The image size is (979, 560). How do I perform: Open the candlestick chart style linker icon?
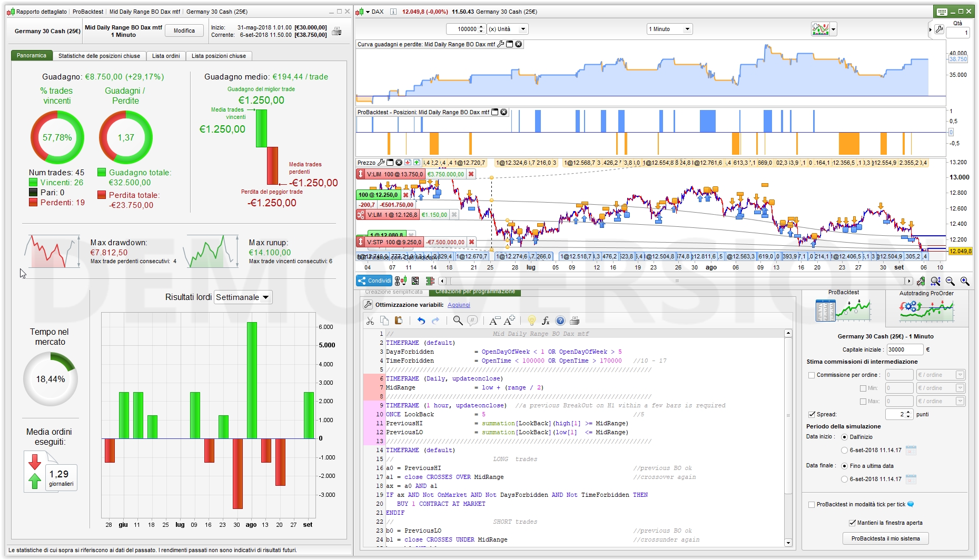[x=401, y=281]
